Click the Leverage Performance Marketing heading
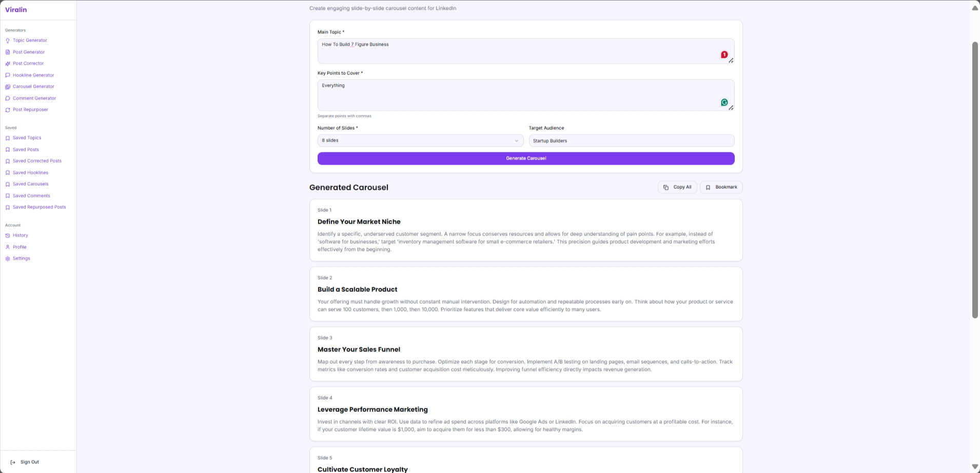This screenshot has height=473, width=980. [x=373, y=410]
